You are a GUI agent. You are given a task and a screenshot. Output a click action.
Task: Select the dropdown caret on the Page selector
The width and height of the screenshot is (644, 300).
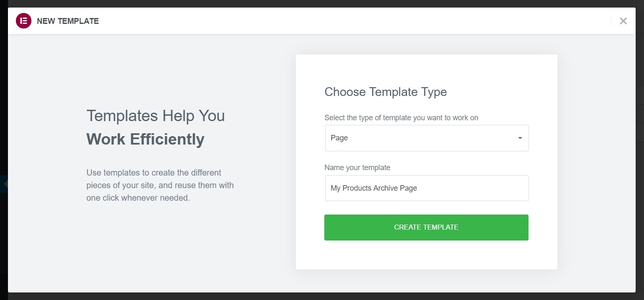520,137
